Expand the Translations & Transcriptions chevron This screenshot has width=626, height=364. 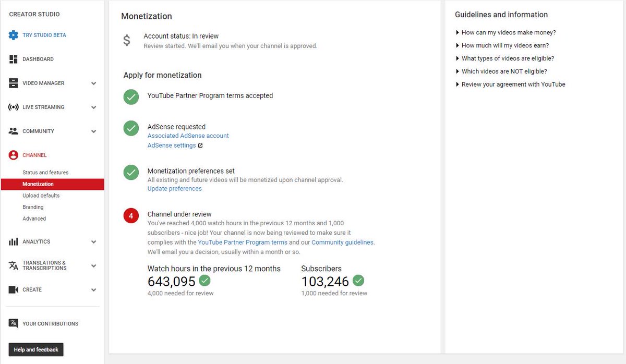coord(94,265)
